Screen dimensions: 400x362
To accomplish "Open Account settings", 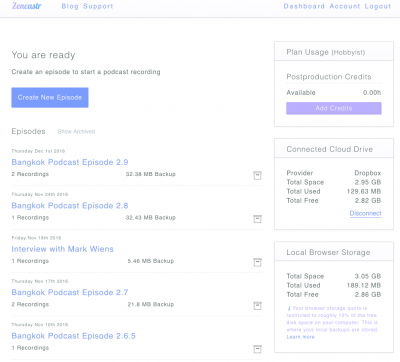I will 345,6.
